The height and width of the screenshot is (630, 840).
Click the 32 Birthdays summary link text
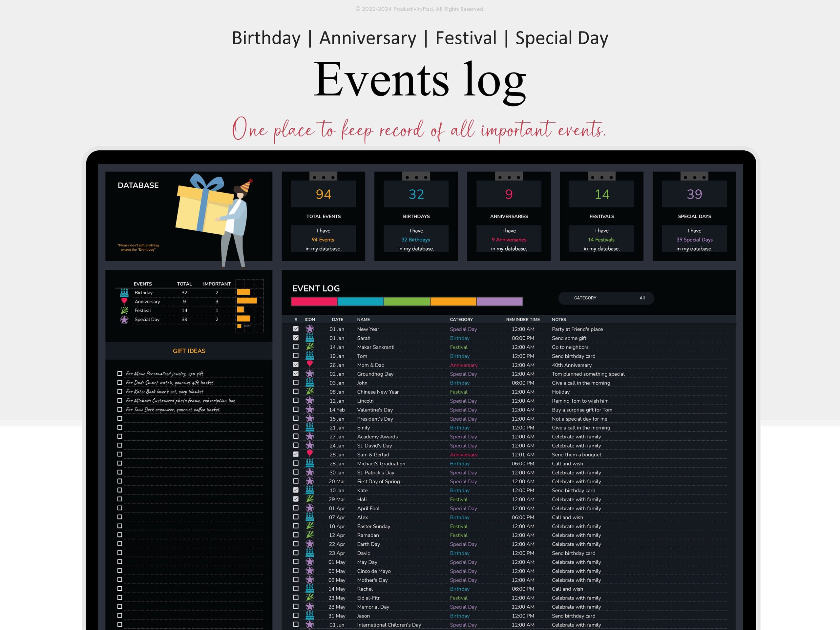415,240
